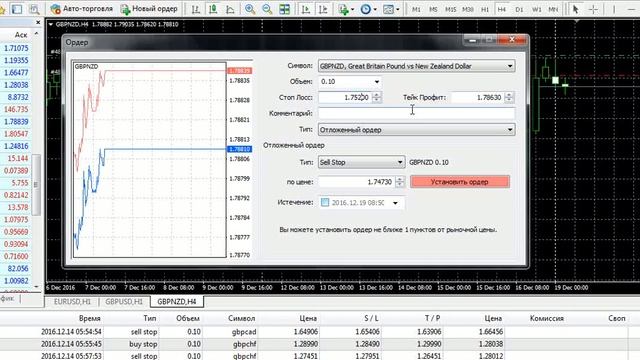640x360 pixels.
Task: Click the Комментарий input field
Action: (x=416, y=113)
